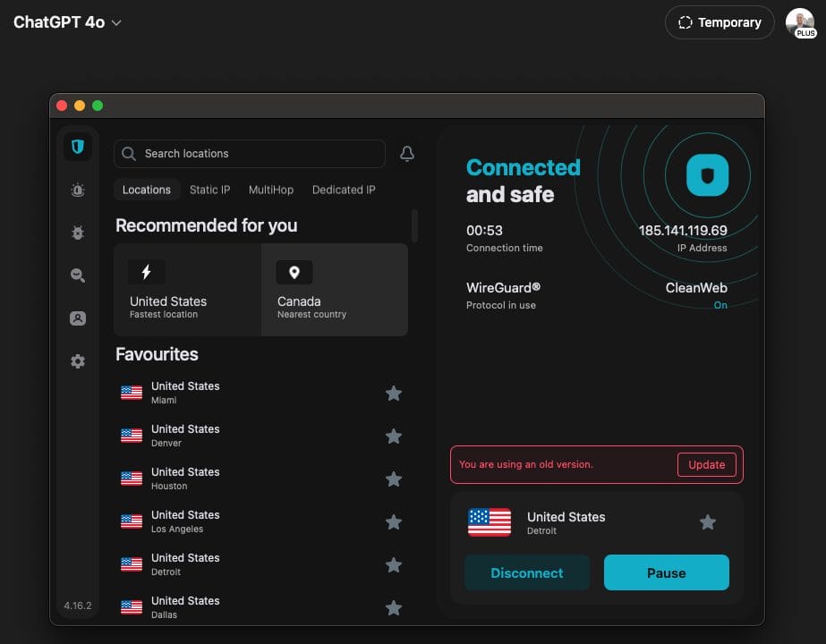Toggle the star on the Detroit connection card
This screenshot has width=826, height=644.
pos(708,521)
